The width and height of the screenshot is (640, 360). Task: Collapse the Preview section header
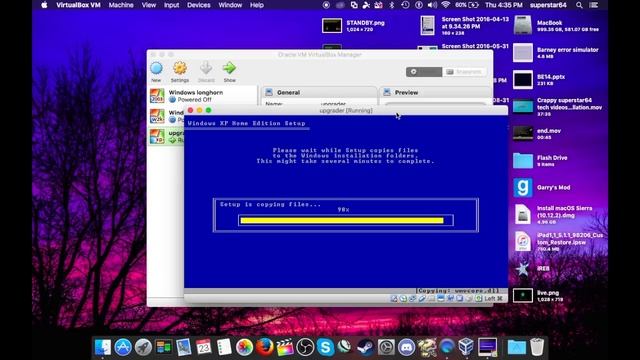coord(435,93)
